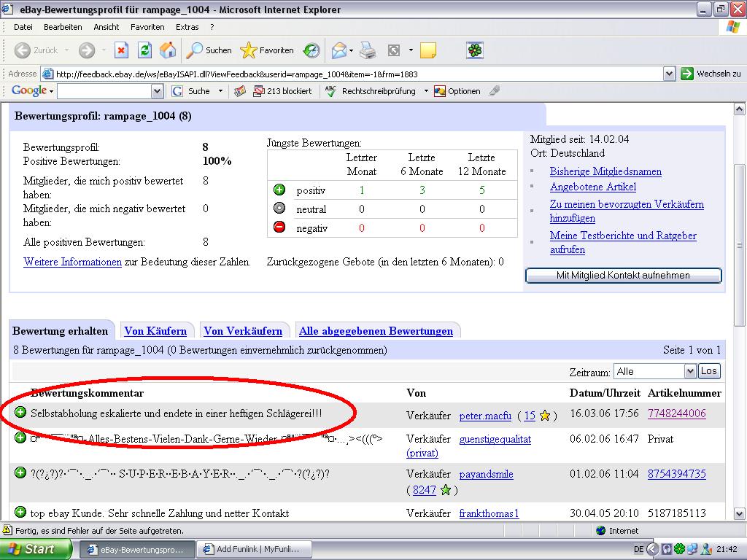This screenshot has width=747, height=560.
Task: Expand the Zeitraum dropdown showing Alle
Action: (x=690, y=371)
